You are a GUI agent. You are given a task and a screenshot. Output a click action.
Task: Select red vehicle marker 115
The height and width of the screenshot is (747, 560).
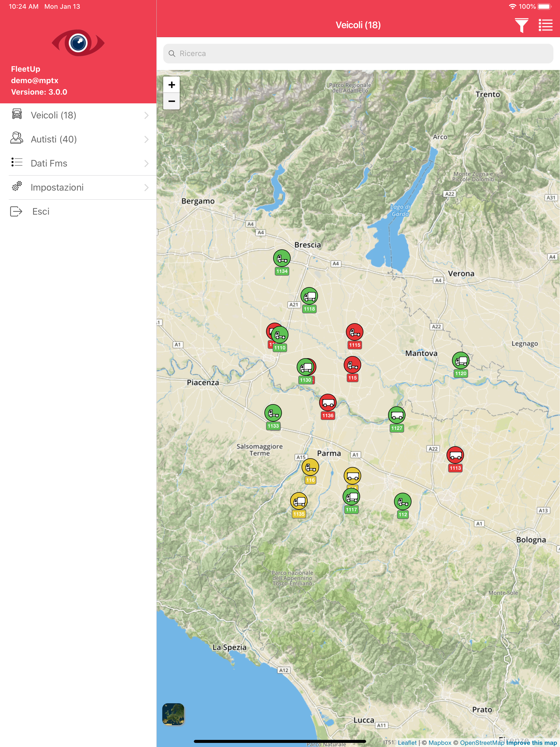point(352,365)
